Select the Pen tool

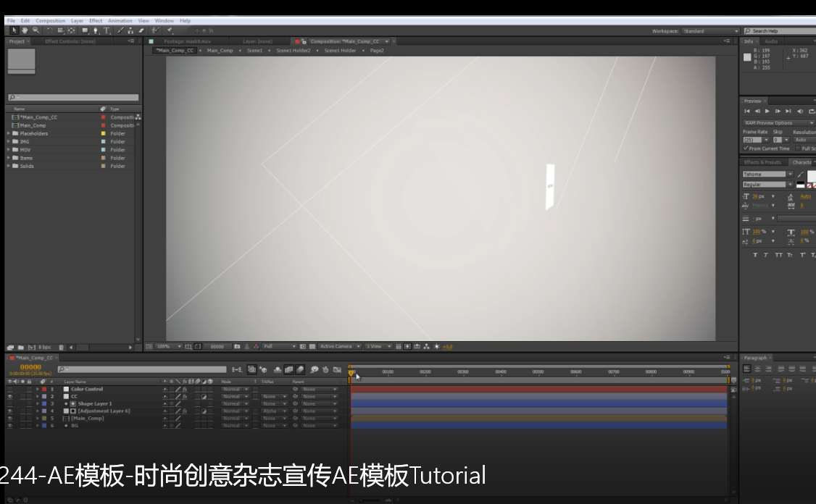95,30
